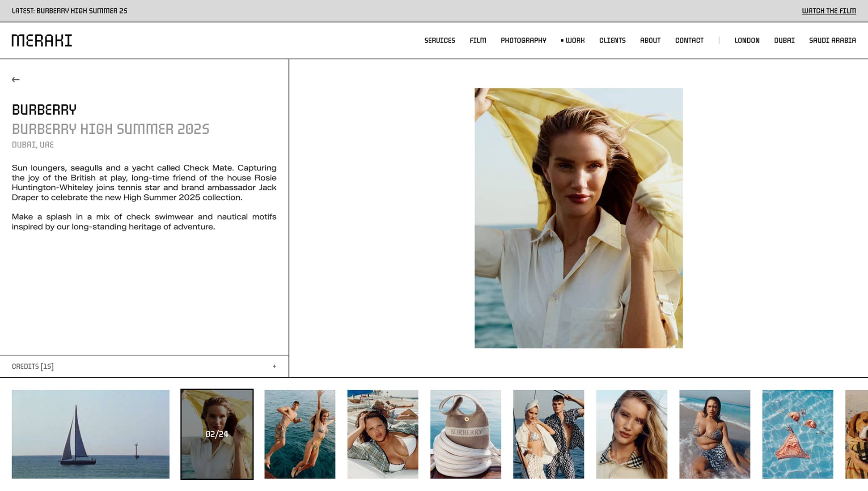This screenshot has width=868, height=491.
Task: Select the floating bikini pool thumbnail
Action: coord(797,434)
